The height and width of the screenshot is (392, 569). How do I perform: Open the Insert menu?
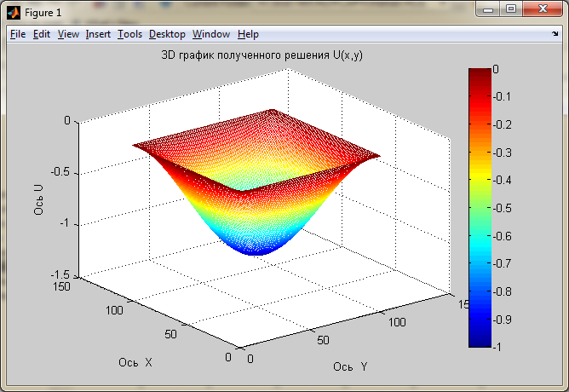tap(98, 34)
